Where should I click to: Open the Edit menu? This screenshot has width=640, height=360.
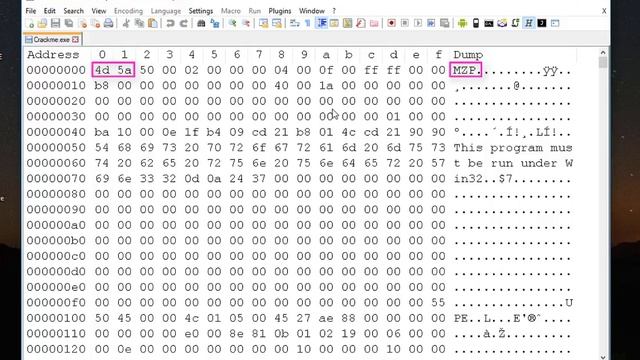49,11
